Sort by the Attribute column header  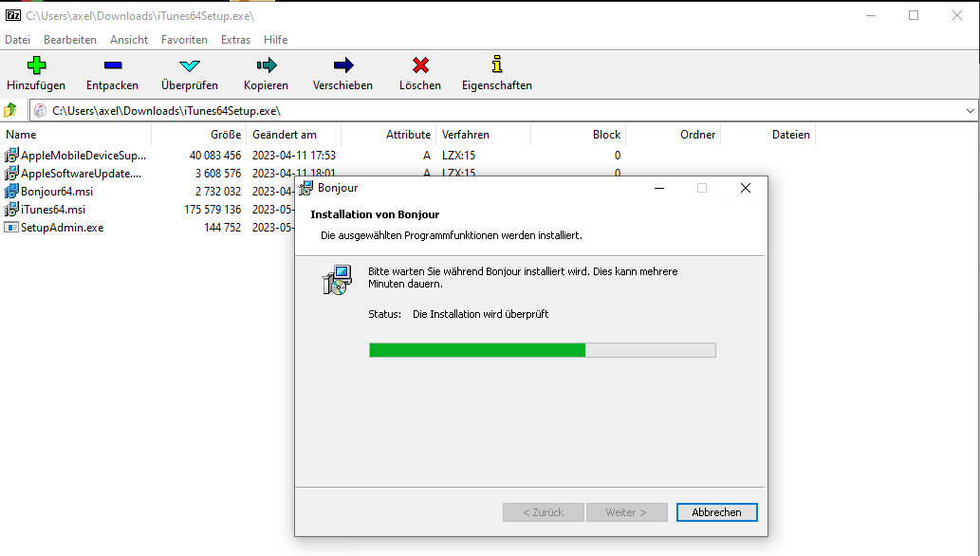coord(388,135)
